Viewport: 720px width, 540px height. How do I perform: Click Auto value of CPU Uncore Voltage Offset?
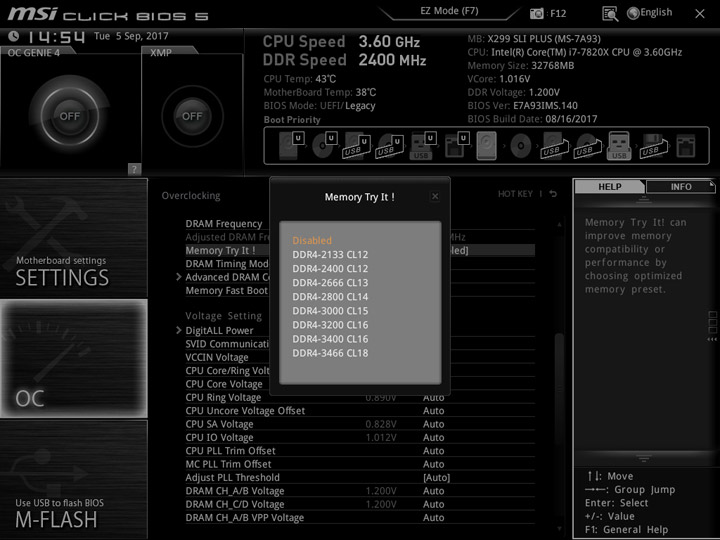(433, 411)
